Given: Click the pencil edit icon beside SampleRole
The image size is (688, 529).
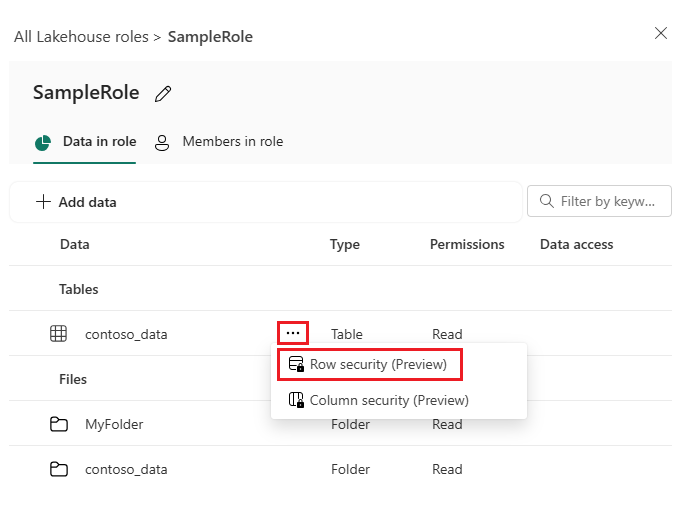Looking at the screenshot, I should tap(163, 94).
